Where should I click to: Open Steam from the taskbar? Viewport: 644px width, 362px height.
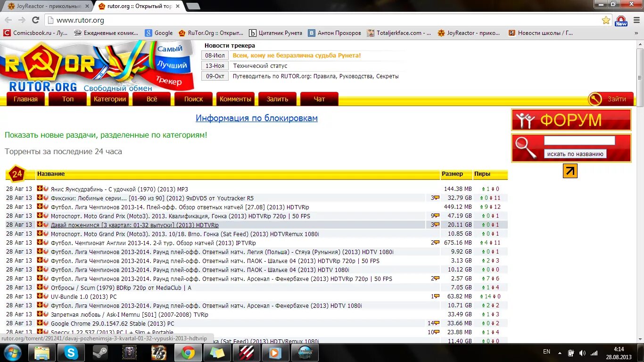[x=100, y=353]
